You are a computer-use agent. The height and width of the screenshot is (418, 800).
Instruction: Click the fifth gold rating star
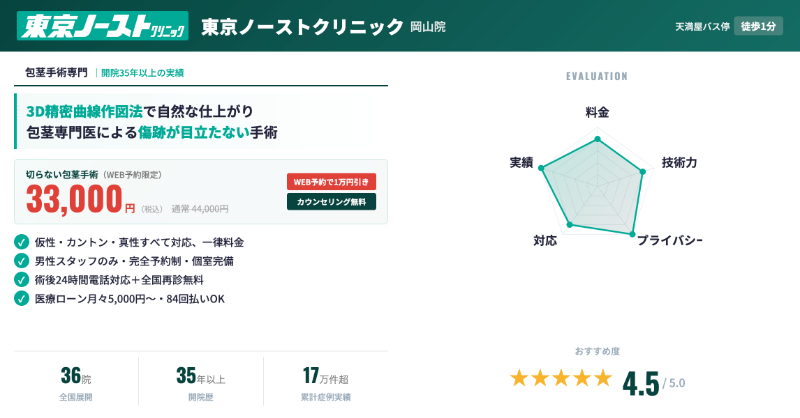pos(603,378)
